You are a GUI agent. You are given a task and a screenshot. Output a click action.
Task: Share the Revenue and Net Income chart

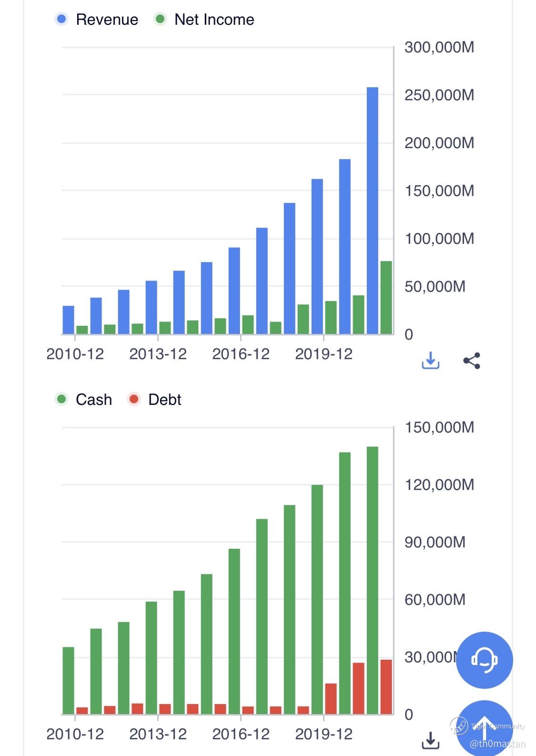tap(472, 361)
